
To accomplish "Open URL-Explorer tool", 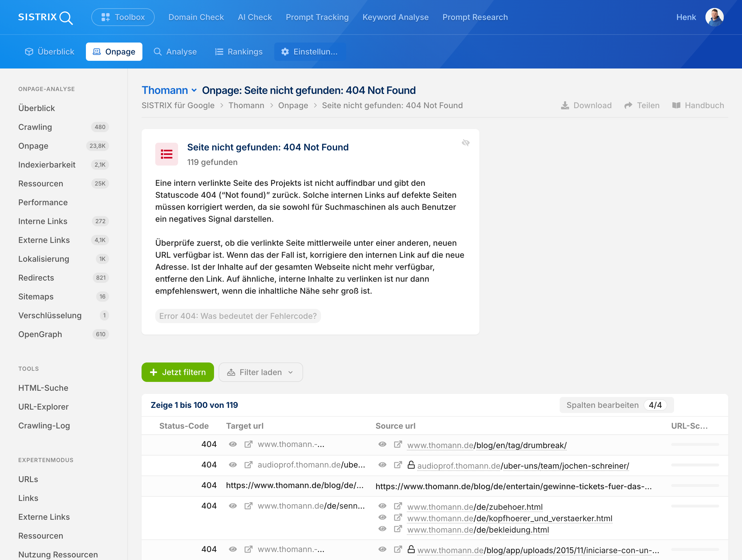I will click(43, 407).
